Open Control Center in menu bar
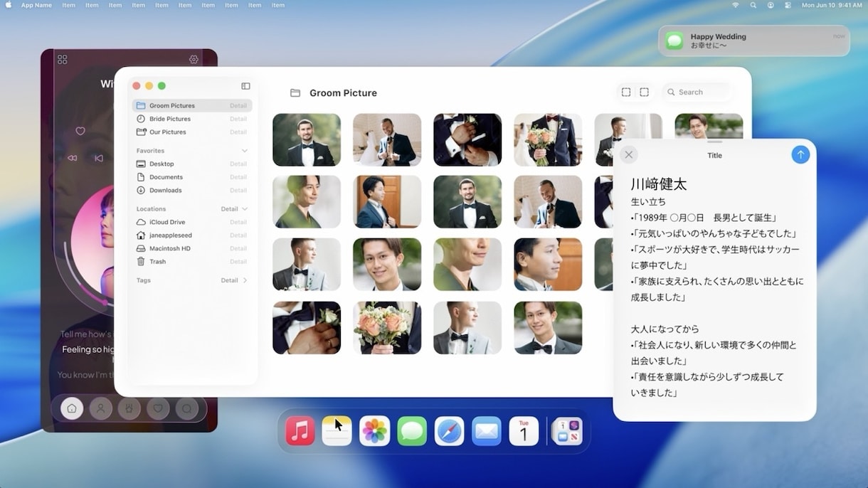The image size is (868, 488). pyautogui.click(x=788, y=5)
